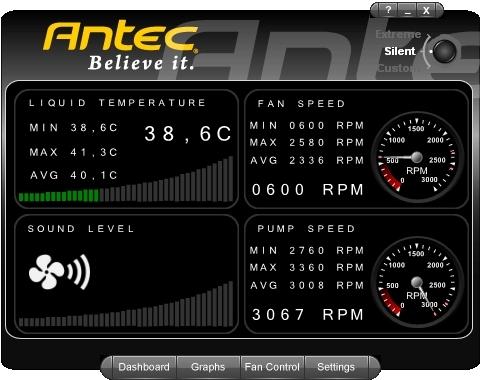Click the FAN SPEED panel heading
480x380 pixels.
click(x=301, y=104)
